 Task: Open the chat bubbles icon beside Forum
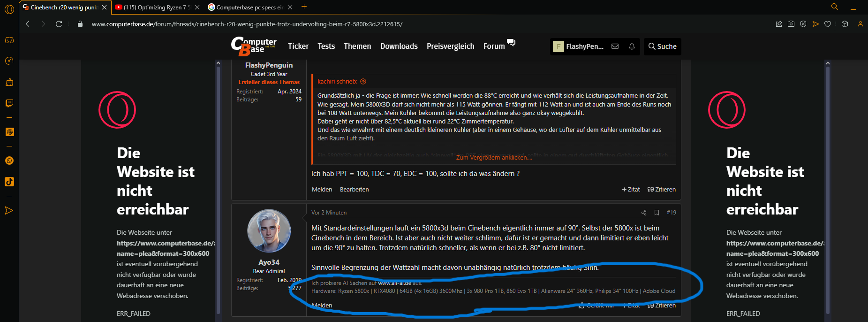tap(511, 43)
